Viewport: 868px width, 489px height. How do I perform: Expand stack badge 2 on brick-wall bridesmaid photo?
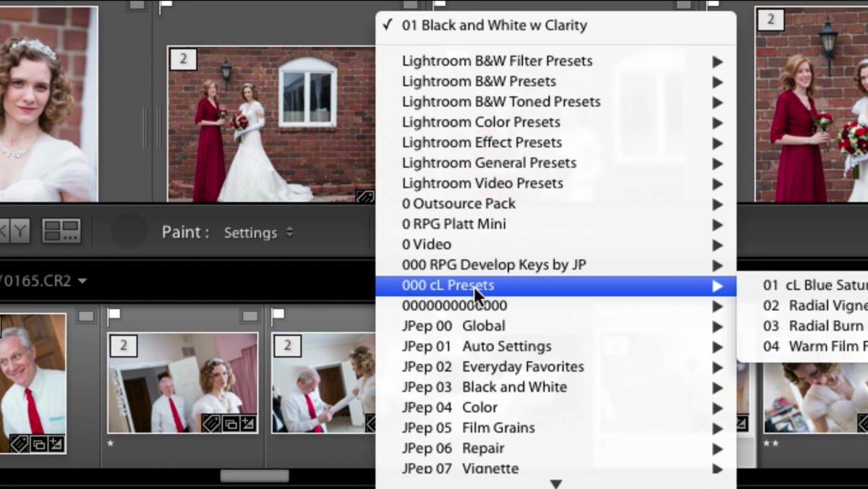pos(182,59)
